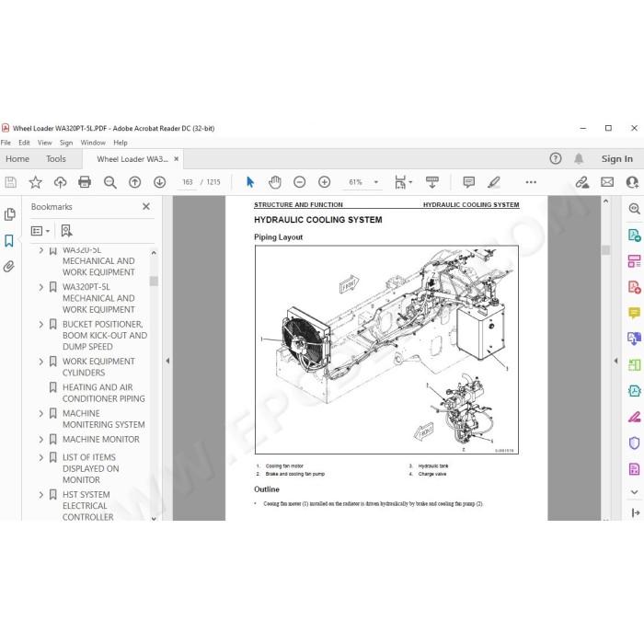Screen dimensions: 644x644
Task: Open the View menu
Action: click(45, 143)
